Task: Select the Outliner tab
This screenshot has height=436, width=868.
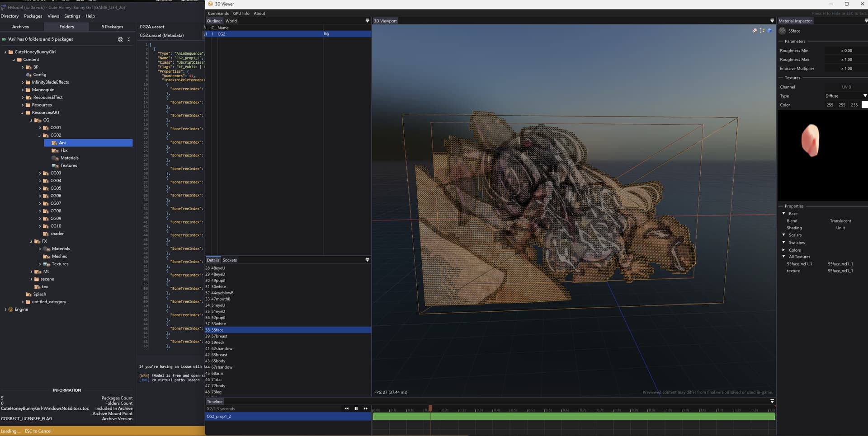Action: coord(214,21)
